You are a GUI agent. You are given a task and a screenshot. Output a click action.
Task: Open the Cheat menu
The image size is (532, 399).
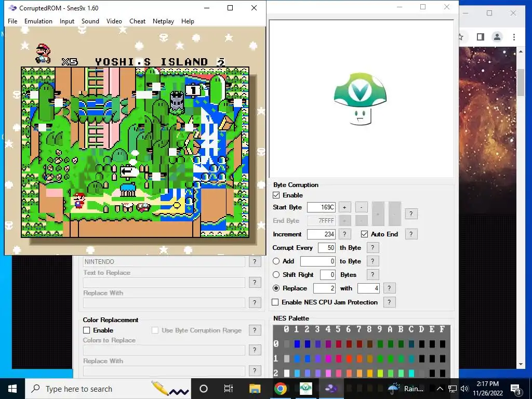click(x=137, y=21)
